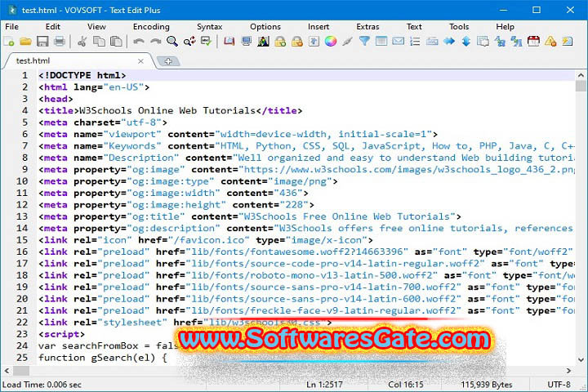The width and height of the screenshot is (588, 392).
Task: Open the Syntax menu
Action: [209, 27]
